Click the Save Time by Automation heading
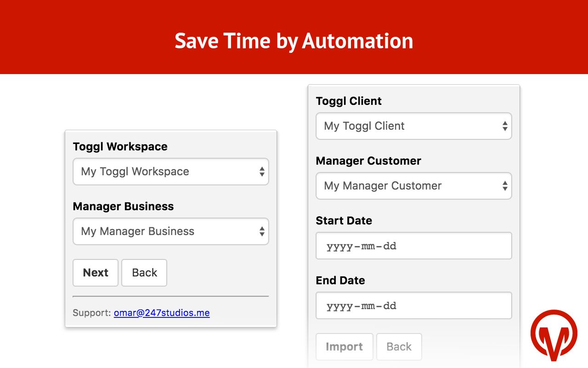Viewport: 588px width, 368px height. [294, 41]
